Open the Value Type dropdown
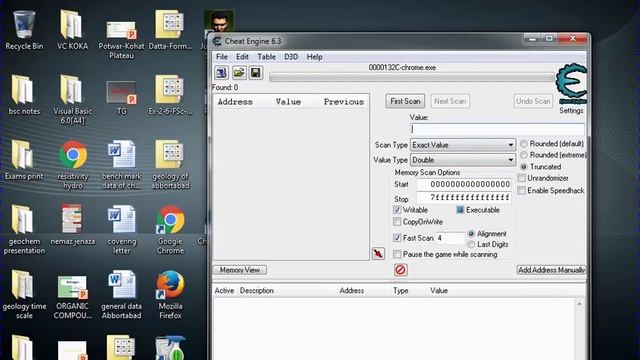The height and width of the screenshot is (360, 640). (x=462, y=160)
